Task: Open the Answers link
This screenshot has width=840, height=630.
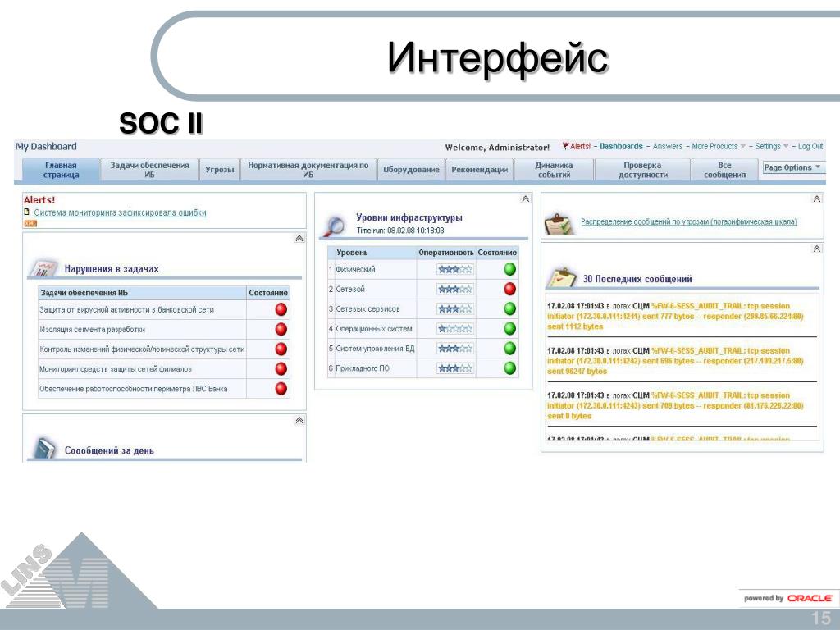Action: point(668,146)
